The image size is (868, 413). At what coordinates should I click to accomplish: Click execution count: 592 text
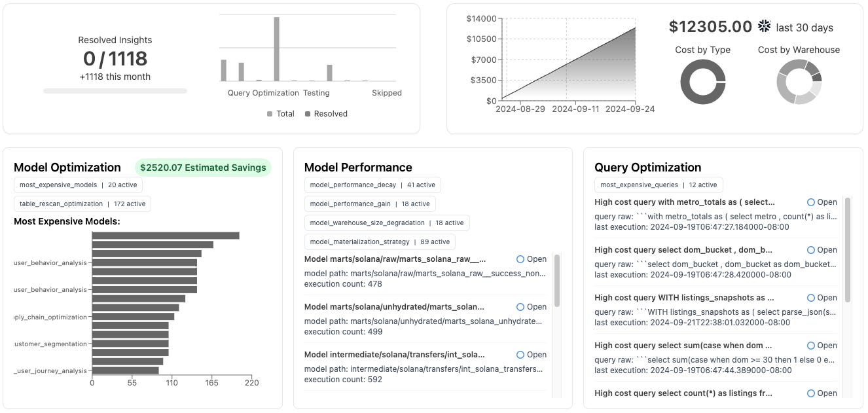[343, 380]
